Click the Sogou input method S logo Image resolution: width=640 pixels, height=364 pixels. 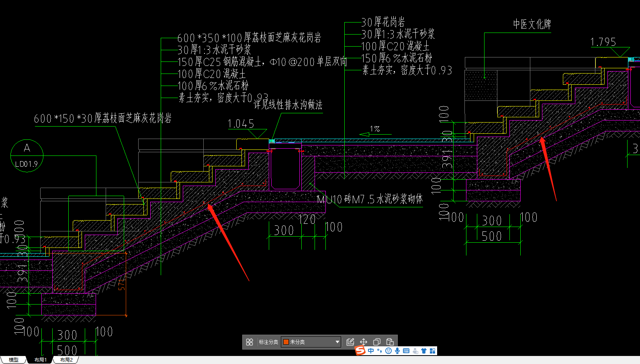tap(360, 351)
